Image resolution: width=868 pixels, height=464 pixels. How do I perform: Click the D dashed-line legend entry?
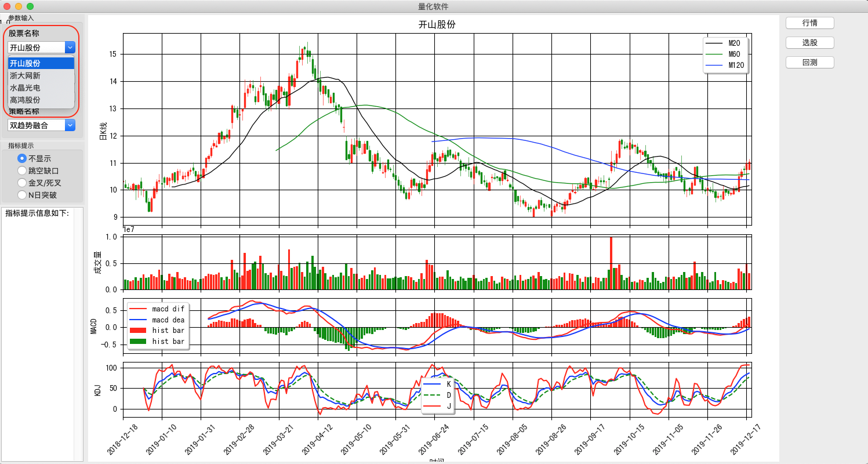(x=438, y=395)
